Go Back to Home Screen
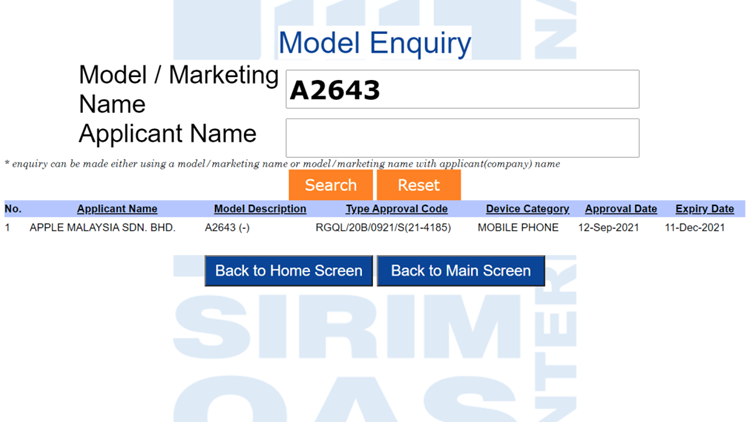This screenshot has width=750, height=422. pyautogui.click(x=289, y=271)
